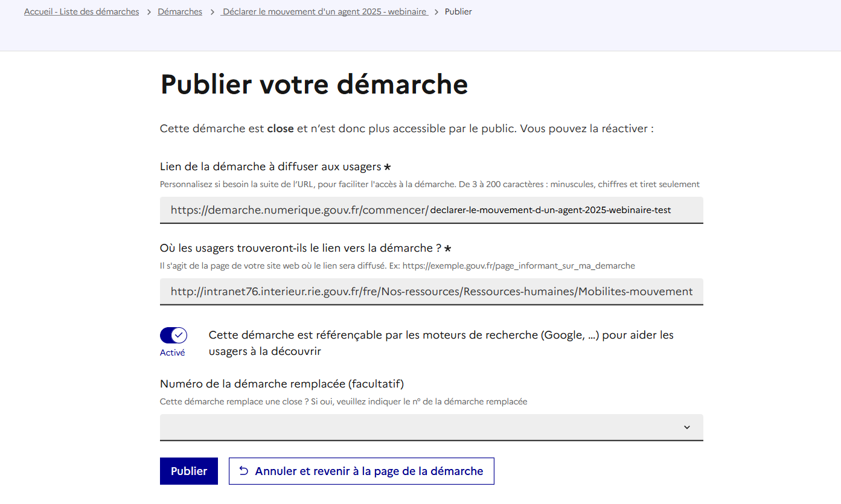Screen dimensions: 841x504
Task: Click the 'Lien de la démarche à diffuser' label
Action: tap(270, 167)
